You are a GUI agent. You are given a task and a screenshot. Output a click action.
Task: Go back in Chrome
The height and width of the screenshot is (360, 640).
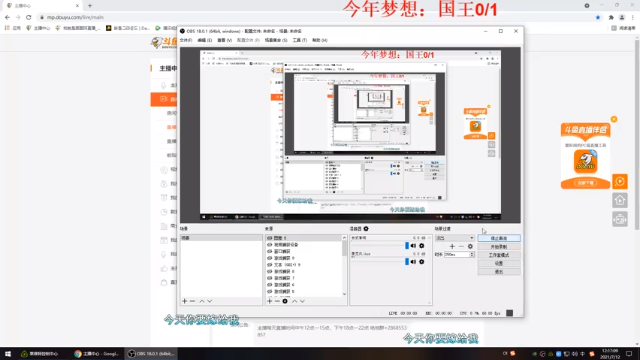tap(7, 17)
